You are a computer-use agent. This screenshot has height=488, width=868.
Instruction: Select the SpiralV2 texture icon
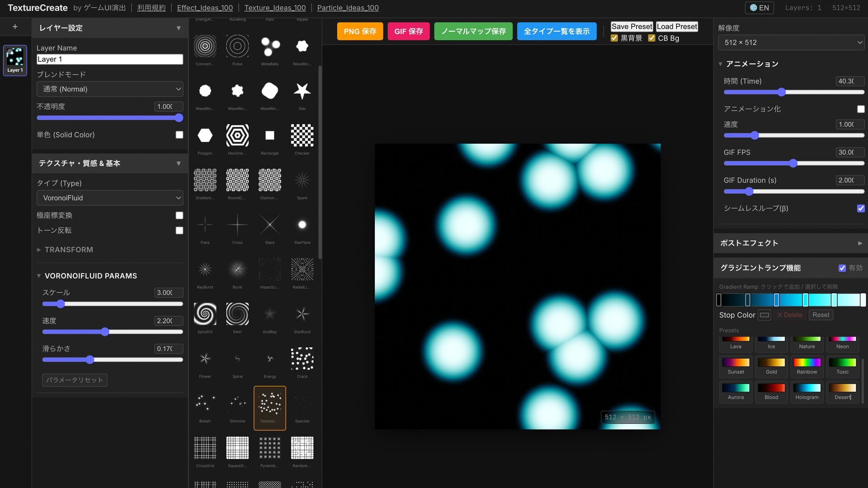205,314
